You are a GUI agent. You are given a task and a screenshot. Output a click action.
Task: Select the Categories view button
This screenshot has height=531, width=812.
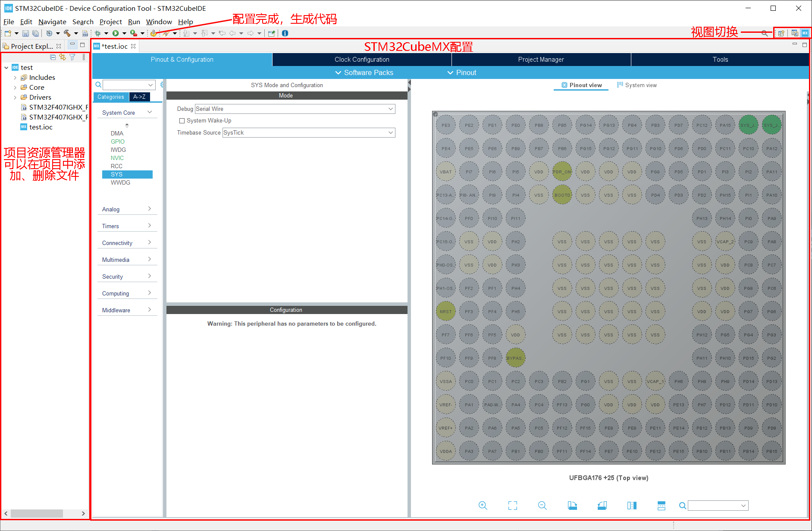[111, 97]
